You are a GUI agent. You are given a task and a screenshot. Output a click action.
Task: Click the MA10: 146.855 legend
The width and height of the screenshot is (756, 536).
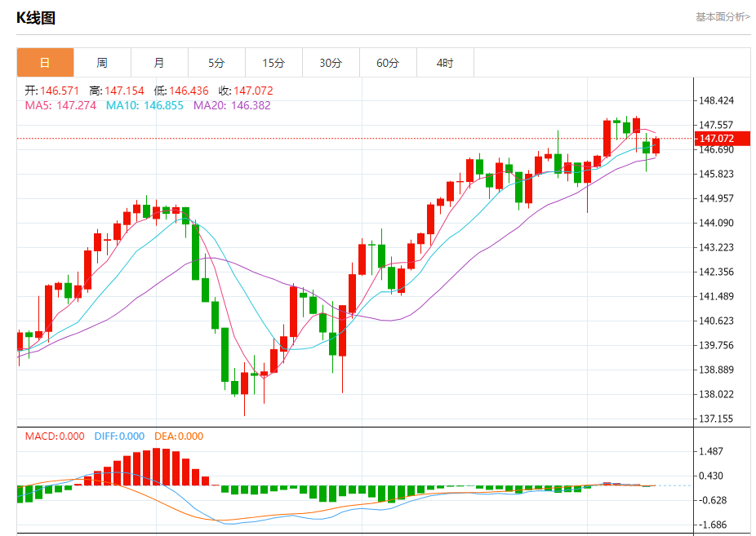point(145,105)
